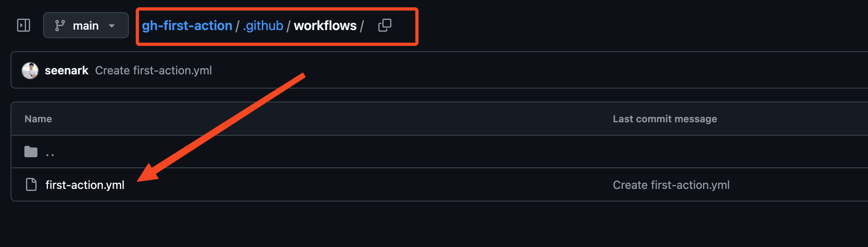
Task: View the latest commit message in the header bar
Action: click(x=154, y=70)
